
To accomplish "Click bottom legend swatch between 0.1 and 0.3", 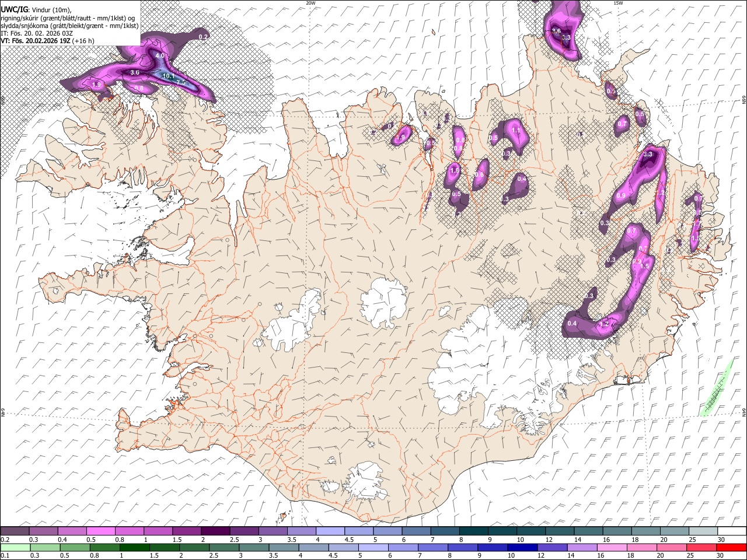I will tap(15, 547).
